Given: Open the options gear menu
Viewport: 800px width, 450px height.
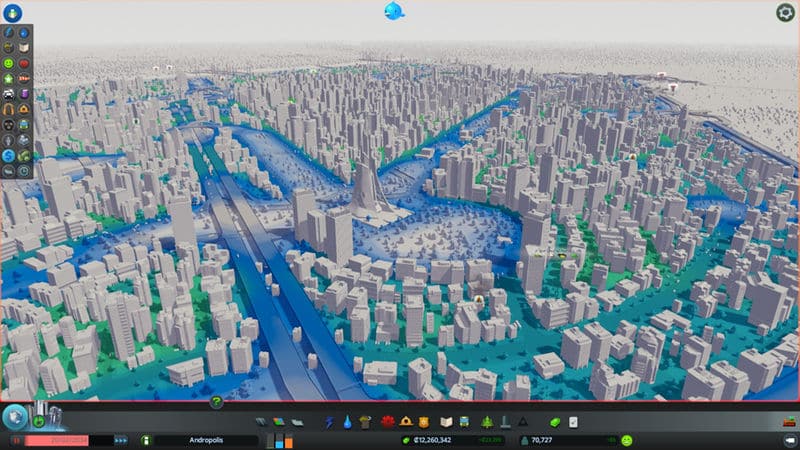Looking at the screenshot, I should coord(785,12).
